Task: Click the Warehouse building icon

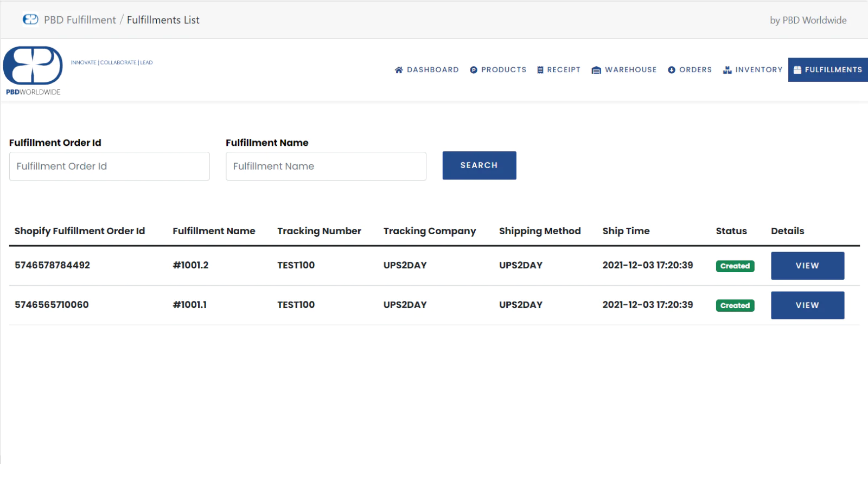Action: tap(596, 70)
